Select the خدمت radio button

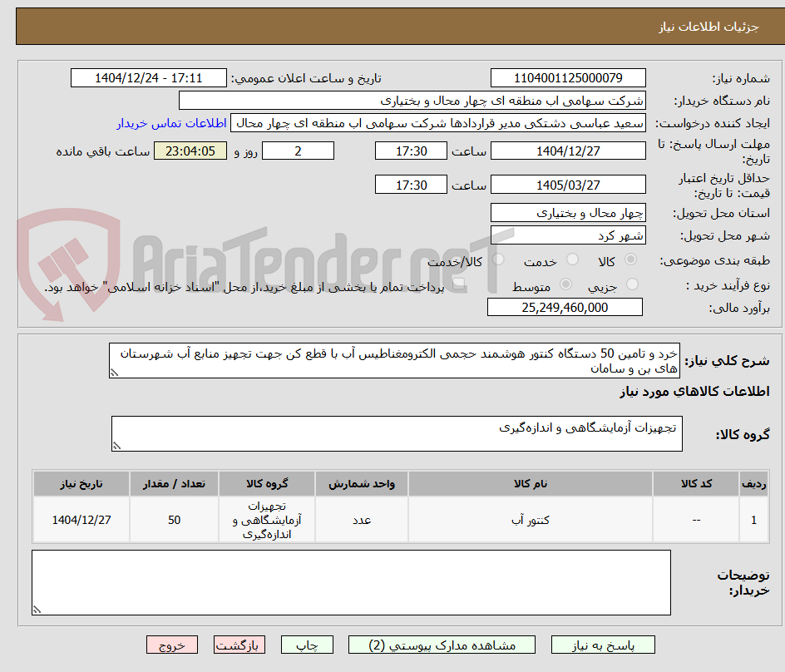(x=572, y=259)
